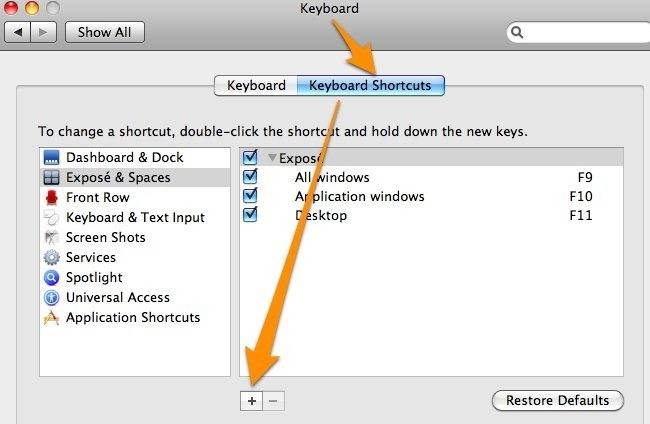Screen dimensions: 650x424
Task: Click the Keyboard & Text Input icon
Action: pos(51,217)
